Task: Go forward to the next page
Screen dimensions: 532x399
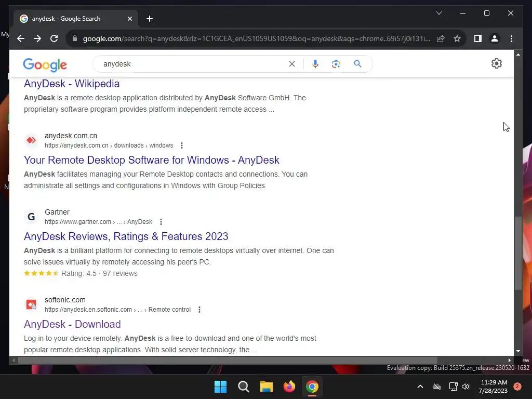Action: 37,38
